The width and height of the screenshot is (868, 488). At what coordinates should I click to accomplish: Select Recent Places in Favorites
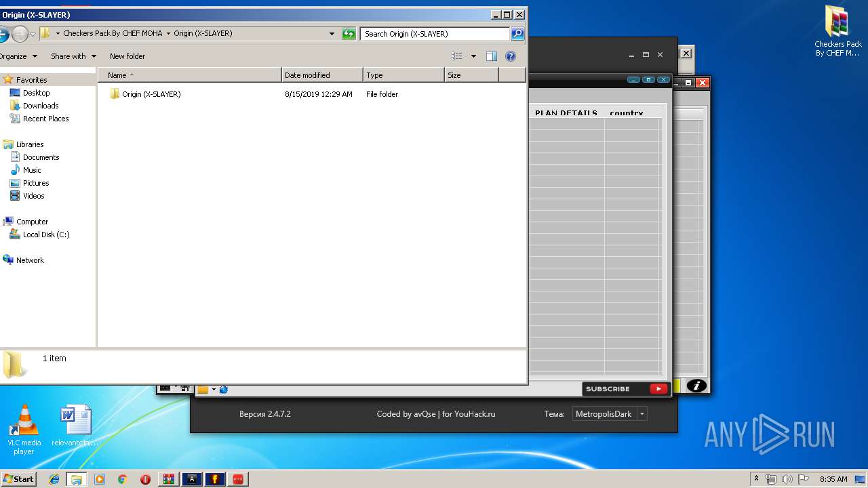tap(45, 119)
